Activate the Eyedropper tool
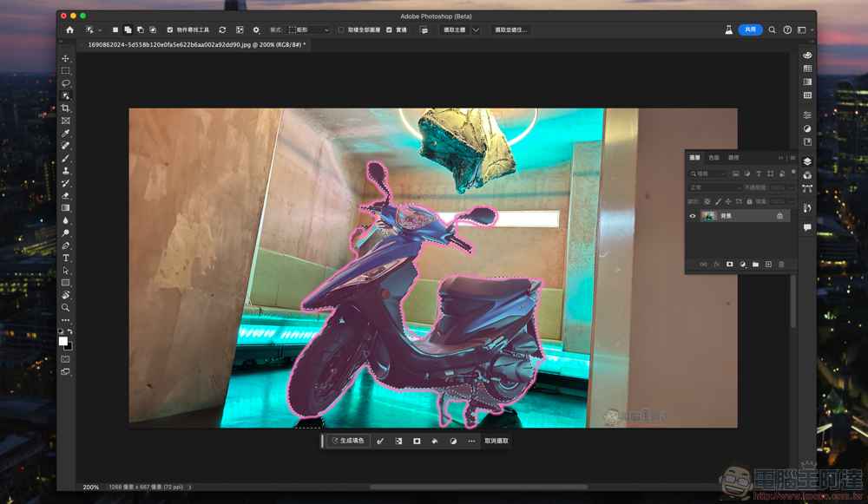The image size is (868, 504). pos(66,134)
